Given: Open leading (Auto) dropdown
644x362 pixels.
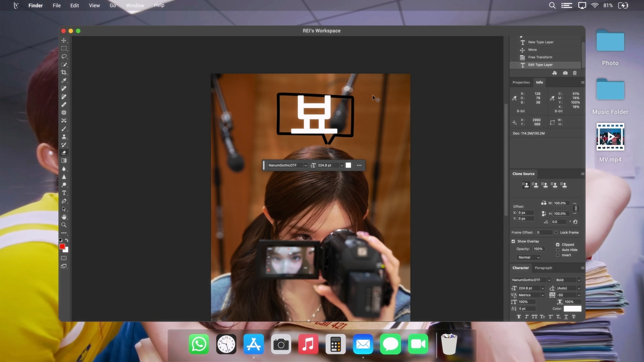Looking at the screenshot, I should [x=579, y=288].
